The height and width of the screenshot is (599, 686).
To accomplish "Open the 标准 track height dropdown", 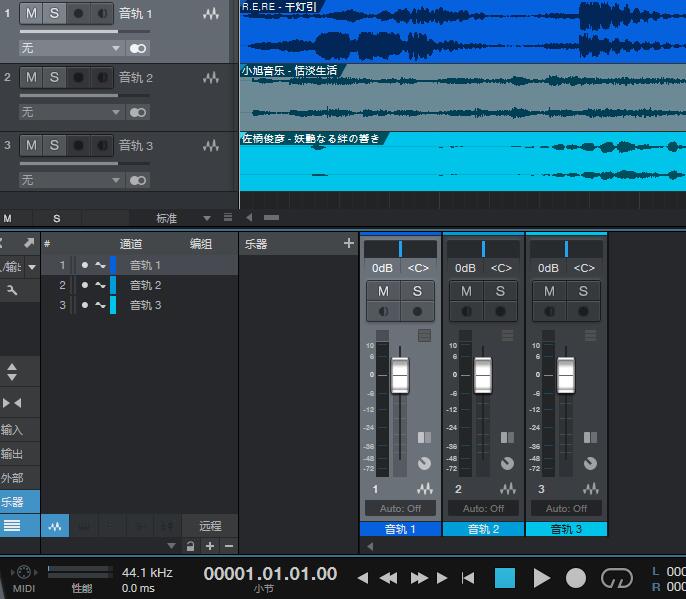I will click(183, 218).
